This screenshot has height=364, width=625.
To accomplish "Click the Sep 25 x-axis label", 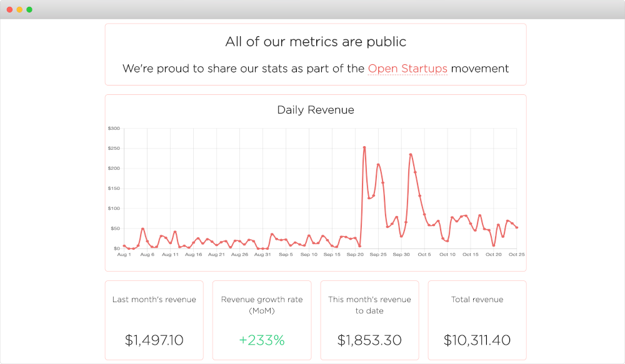I will tap(378, 255).
